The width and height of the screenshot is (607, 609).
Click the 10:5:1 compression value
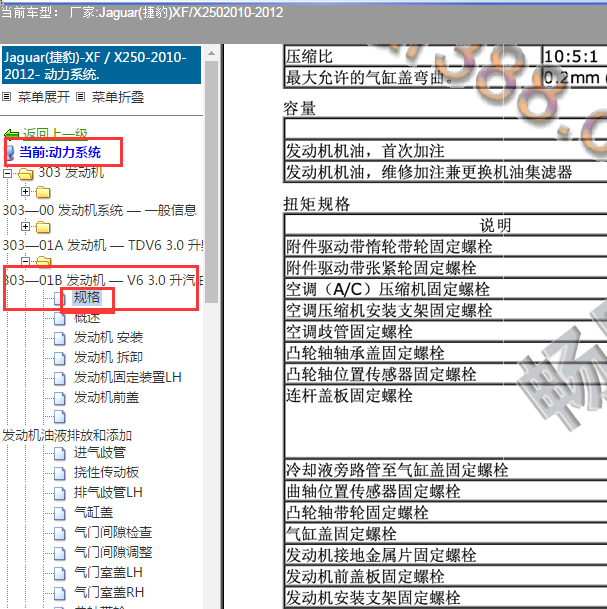(x=571, y=57)
